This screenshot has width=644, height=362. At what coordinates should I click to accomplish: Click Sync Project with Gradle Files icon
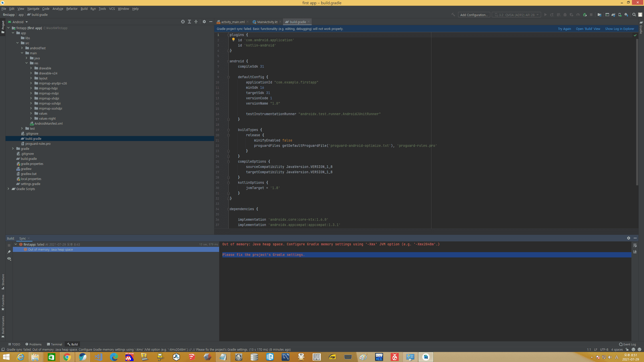pyautogui.click(x=613, y=15)
